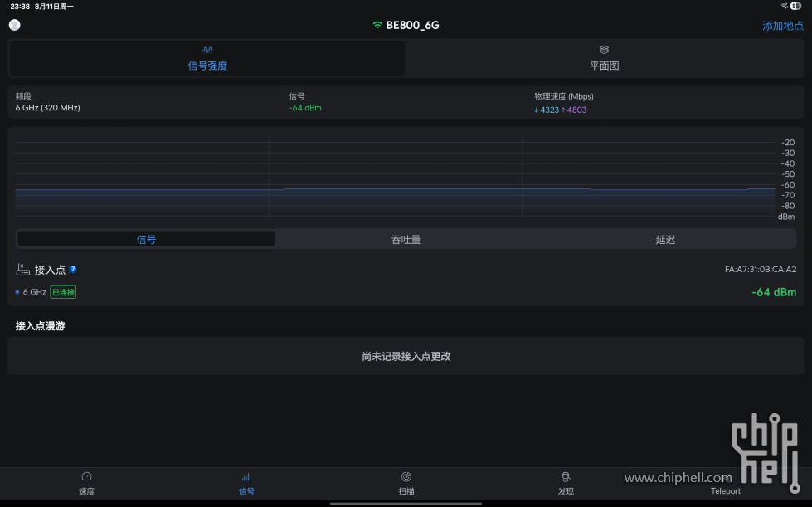The width and height of the screenshot is (812, 507).
Task: Open the Teleport tab
Action: click(725, 484)
